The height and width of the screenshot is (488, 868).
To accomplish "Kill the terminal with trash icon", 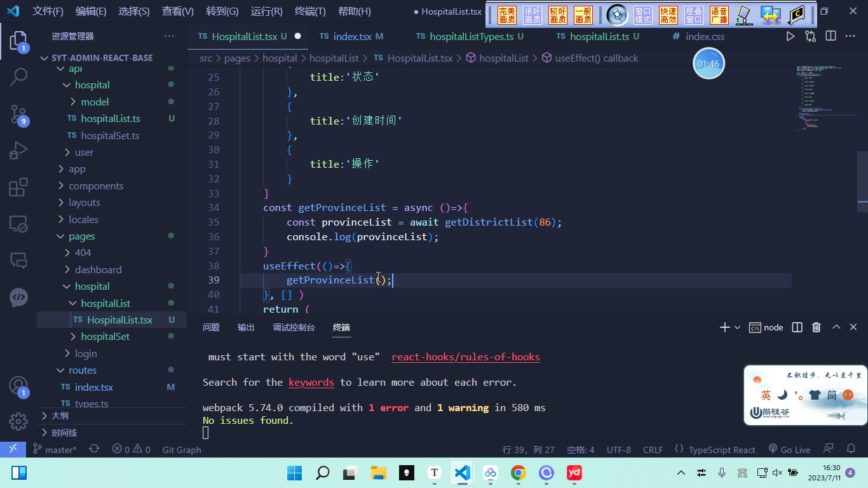I will point(817,327).
